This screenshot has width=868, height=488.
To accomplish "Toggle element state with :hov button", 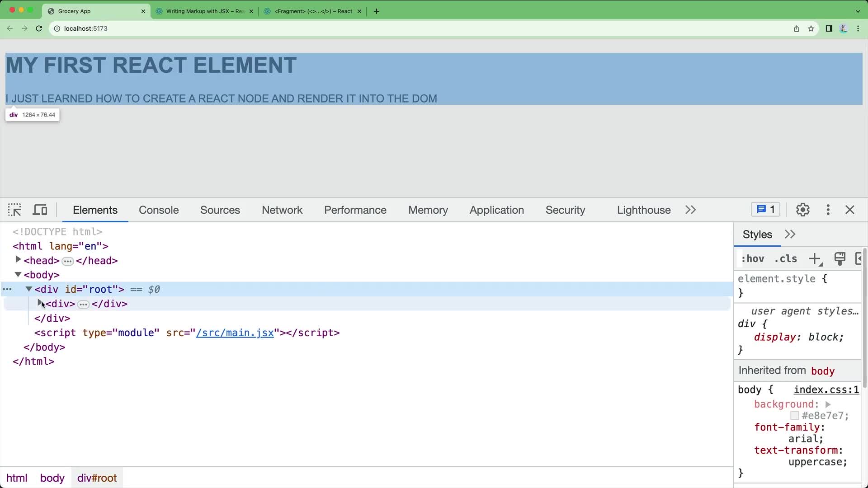I will pos(752,258).
